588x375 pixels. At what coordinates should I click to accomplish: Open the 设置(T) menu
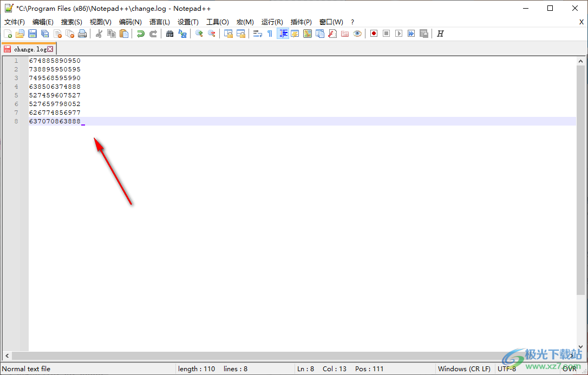pos(188,22)
